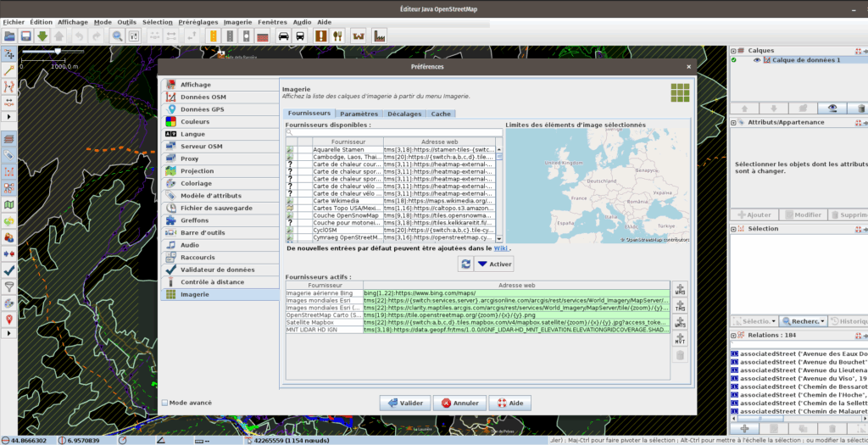Collapse the Attributs/Appartenance panel
The image size is (868, 445).
pyautogui.click(x=734, y=122)
